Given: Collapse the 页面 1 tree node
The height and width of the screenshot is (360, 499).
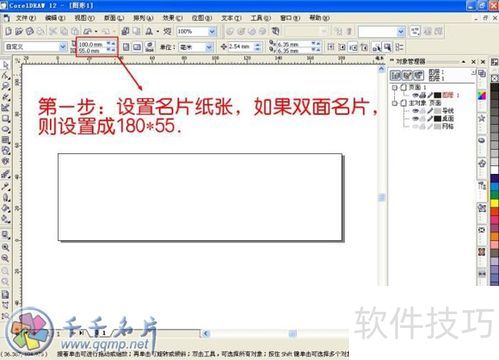Looking at the screenshot, I should 395,87.
